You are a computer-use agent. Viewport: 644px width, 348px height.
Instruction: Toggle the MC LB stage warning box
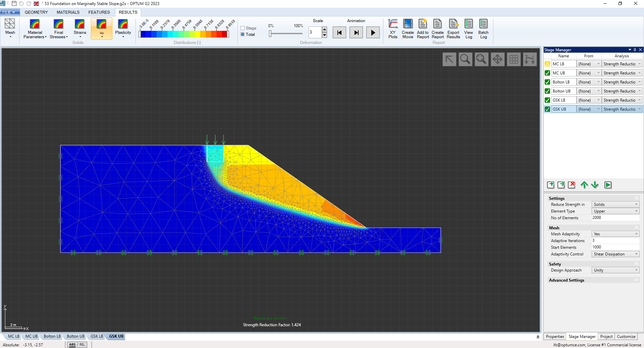point(547,64)
